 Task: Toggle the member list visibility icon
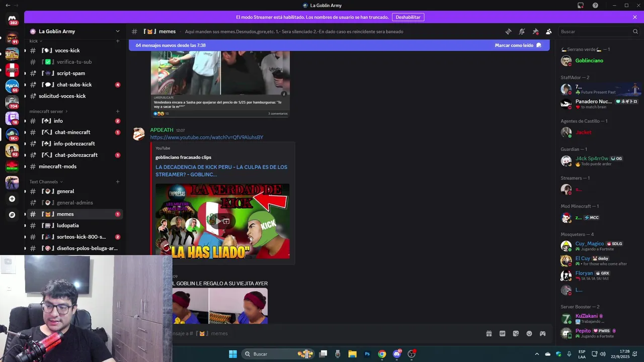pos(549,31)
